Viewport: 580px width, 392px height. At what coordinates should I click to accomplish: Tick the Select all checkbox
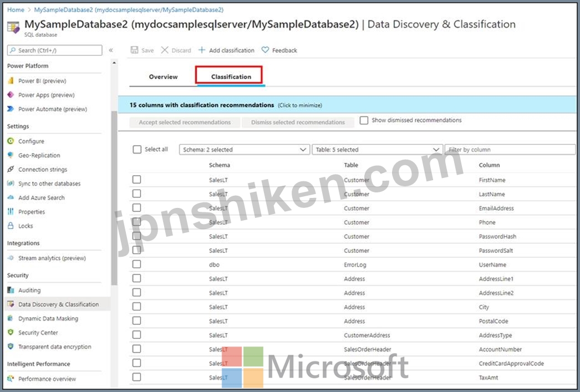[x=137, y=149]
